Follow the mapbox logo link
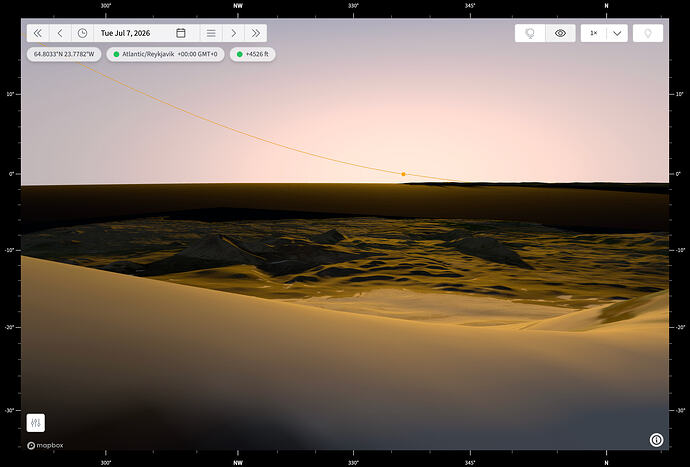This screenshot has width=690, height=467. click(45, 445)
